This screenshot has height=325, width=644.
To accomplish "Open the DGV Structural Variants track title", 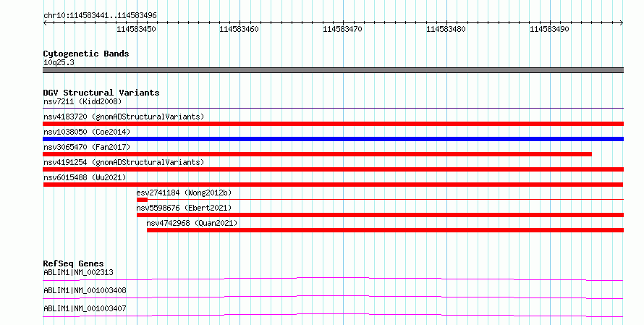I will [x=101, y=93].
